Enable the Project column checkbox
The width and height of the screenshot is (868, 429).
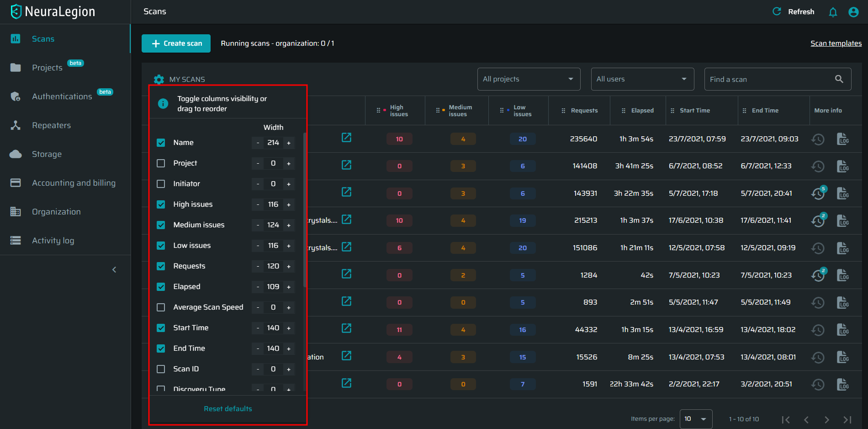click(x=161, y=163)
